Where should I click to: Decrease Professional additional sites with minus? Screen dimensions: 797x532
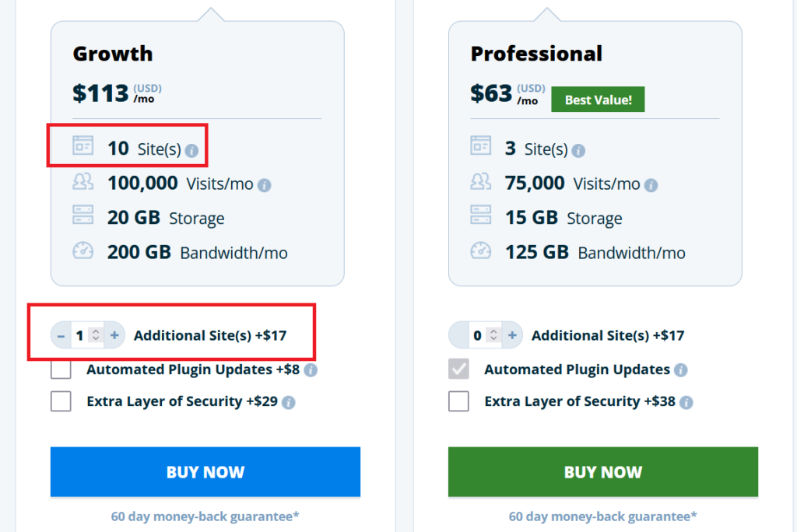(x=459, y=336)
